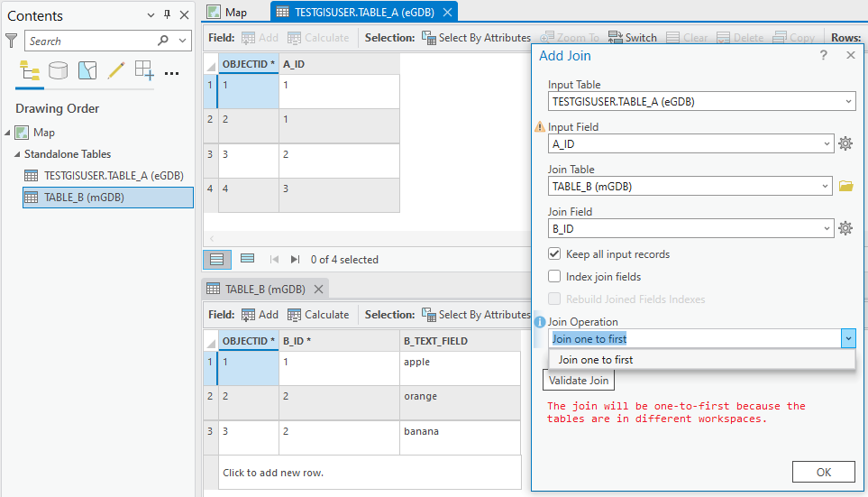This screenshot has height=497, width=868.
Task: Click the 'orange' cell in TABLE_B
Action: click(x=460, y=403)
